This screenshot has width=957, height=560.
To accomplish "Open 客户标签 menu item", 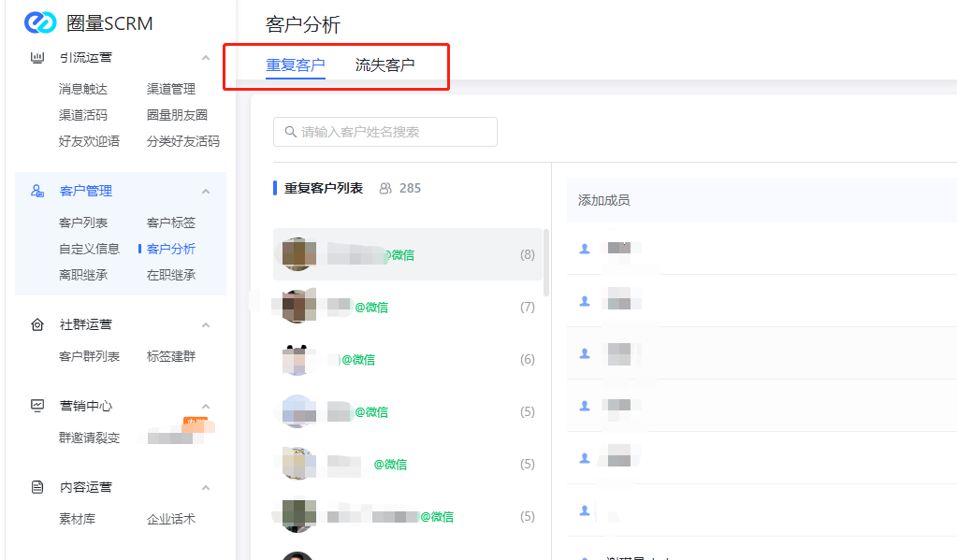I will (x=171, y=223).
